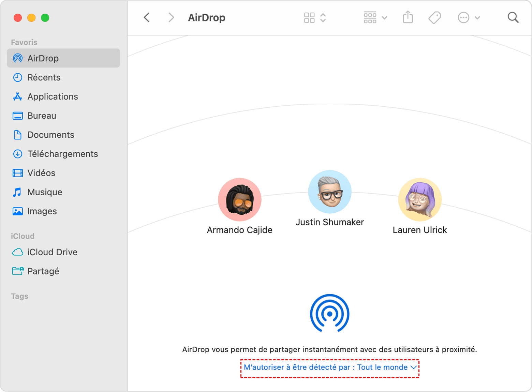Open Bureau in the sidebar
Screen dimensions: 532x392
pyautogui.click(x=63, y=116)
